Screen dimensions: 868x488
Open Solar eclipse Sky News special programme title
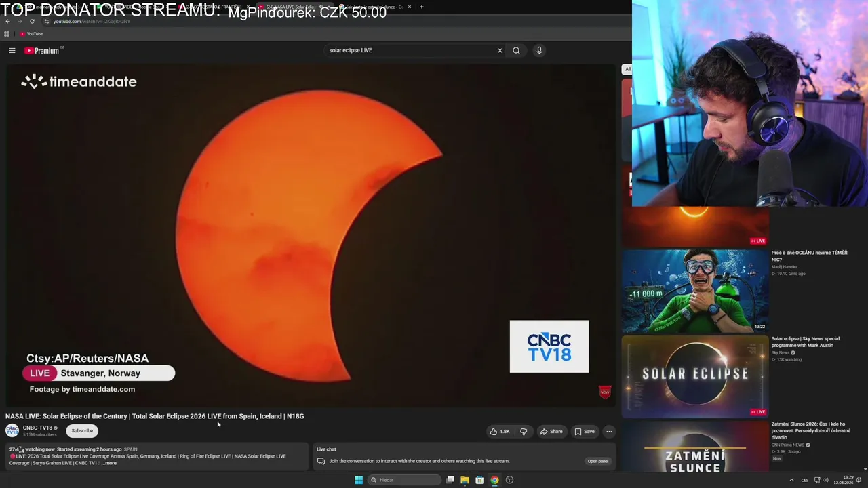click(x=806, y=342)
